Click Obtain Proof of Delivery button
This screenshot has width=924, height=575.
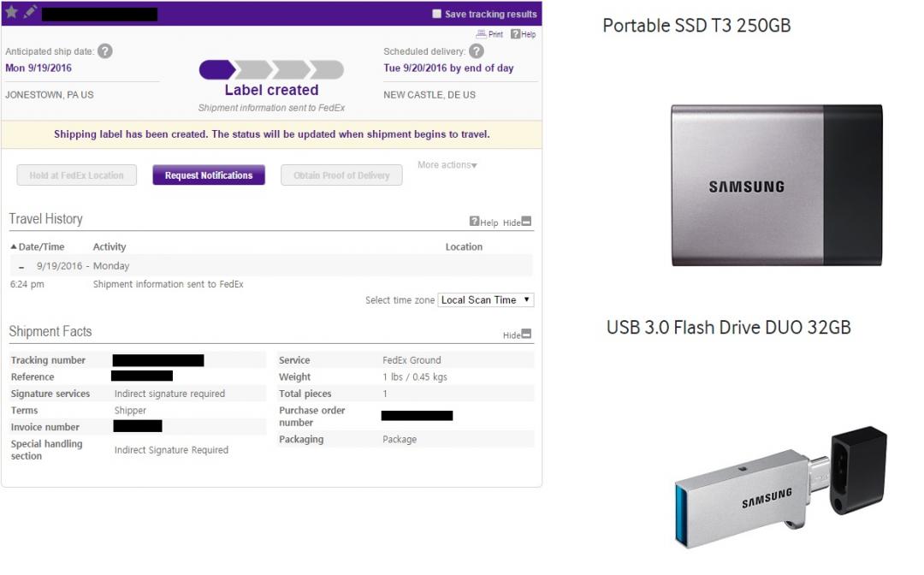coord(341,175)
